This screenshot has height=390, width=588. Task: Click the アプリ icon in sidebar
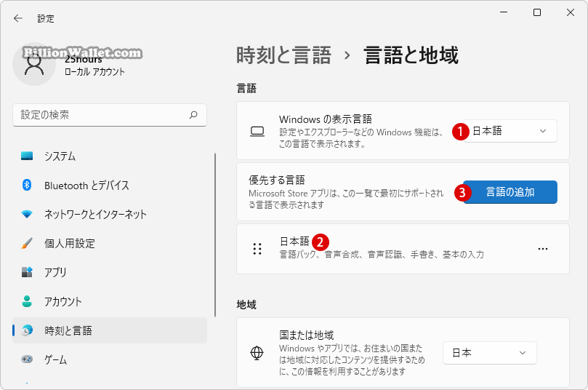pos(27,272)
